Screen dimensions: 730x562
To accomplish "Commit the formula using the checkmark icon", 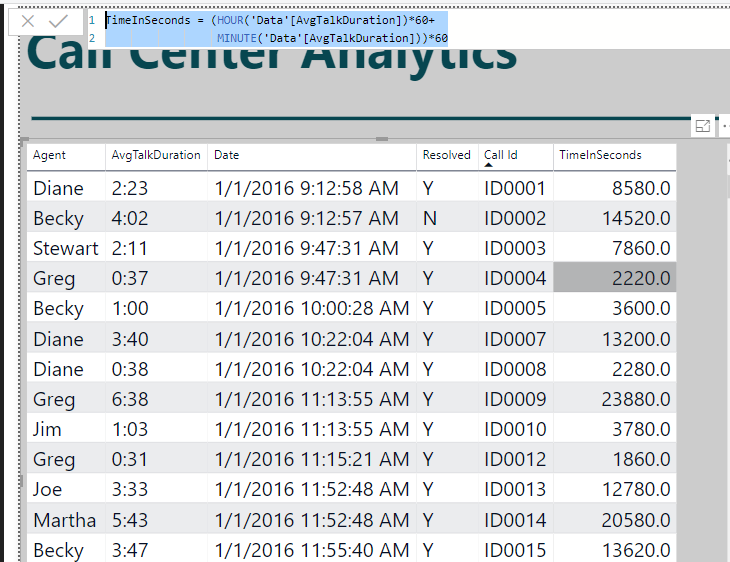I will point(59,21).
